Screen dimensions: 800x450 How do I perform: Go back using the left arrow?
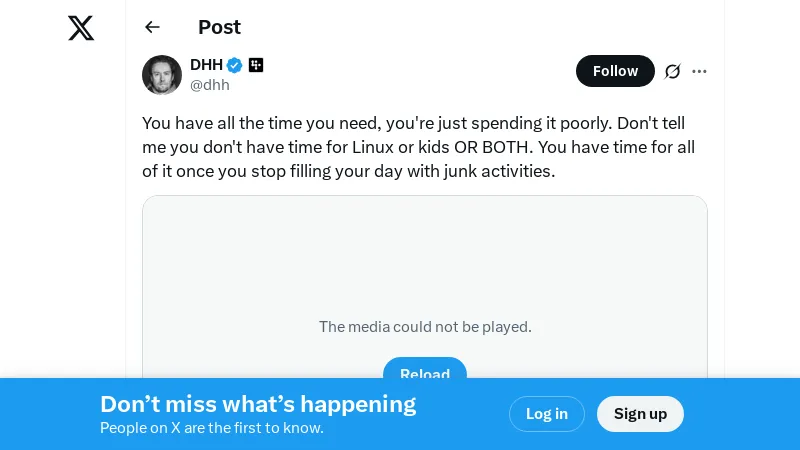click(x=152, y=27)
